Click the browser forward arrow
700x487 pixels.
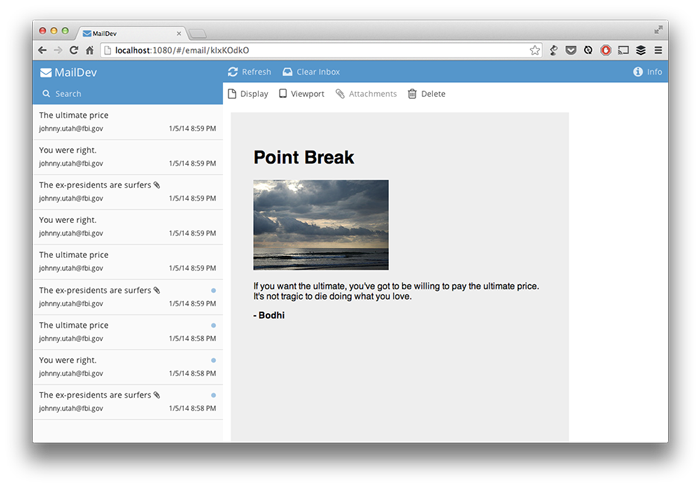pos(58,50)
